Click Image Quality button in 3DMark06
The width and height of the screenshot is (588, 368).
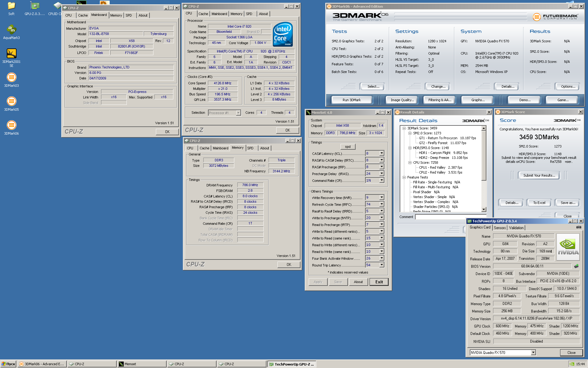[x=402, y=100]
